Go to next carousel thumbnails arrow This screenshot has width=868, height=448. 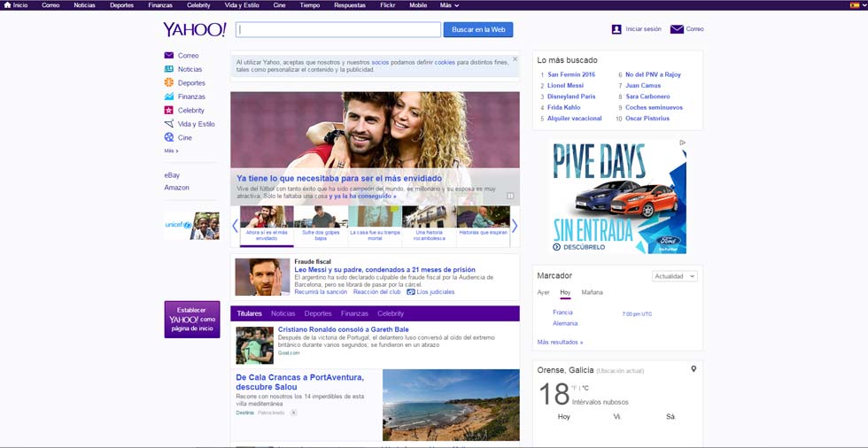[515, 226]
